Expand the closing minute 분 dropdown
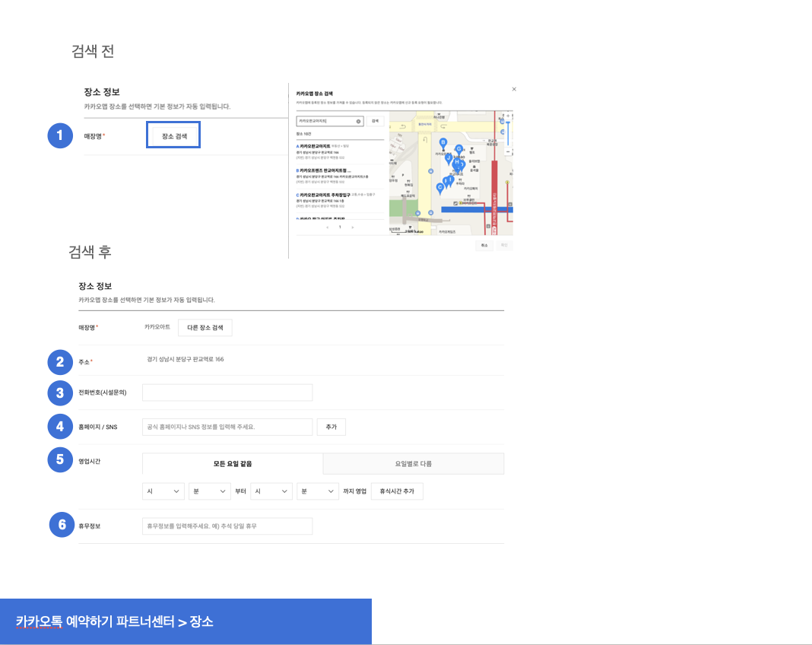Screen dimensions: 812x645 coord(318,491)
